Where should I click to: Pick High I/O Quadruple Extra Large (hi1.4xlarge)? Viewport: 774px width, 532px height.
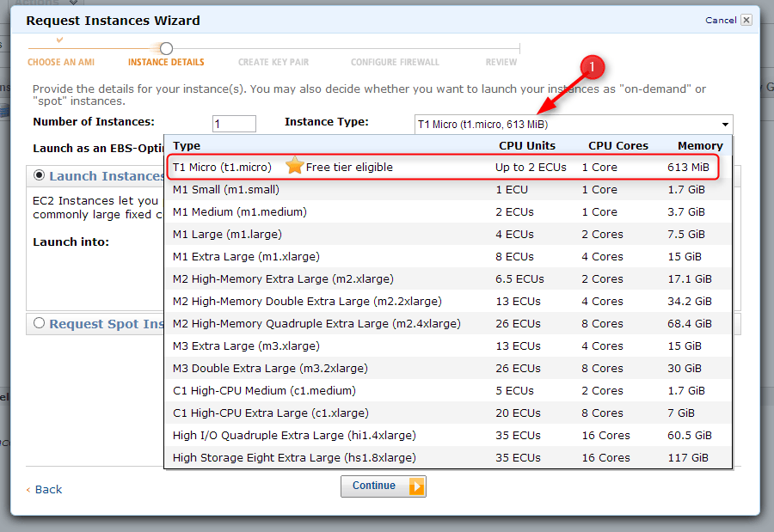(x=448, y=435)
